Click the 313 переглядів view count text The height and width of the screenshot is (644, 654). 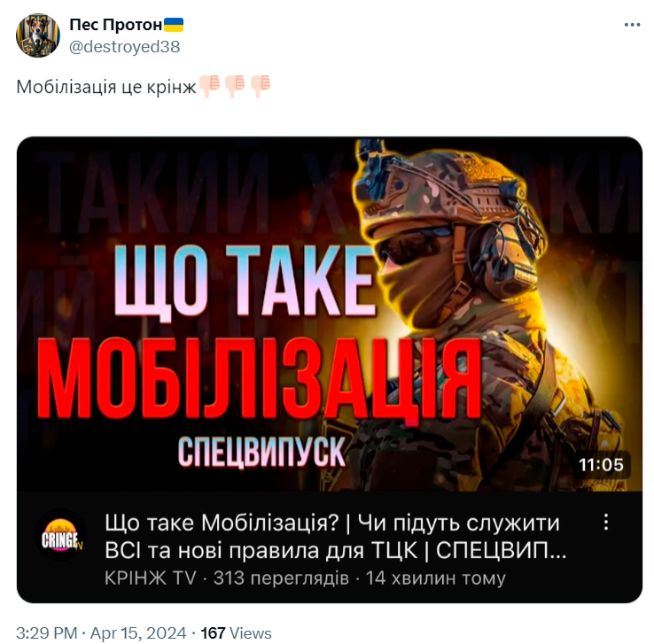point(281,578)
